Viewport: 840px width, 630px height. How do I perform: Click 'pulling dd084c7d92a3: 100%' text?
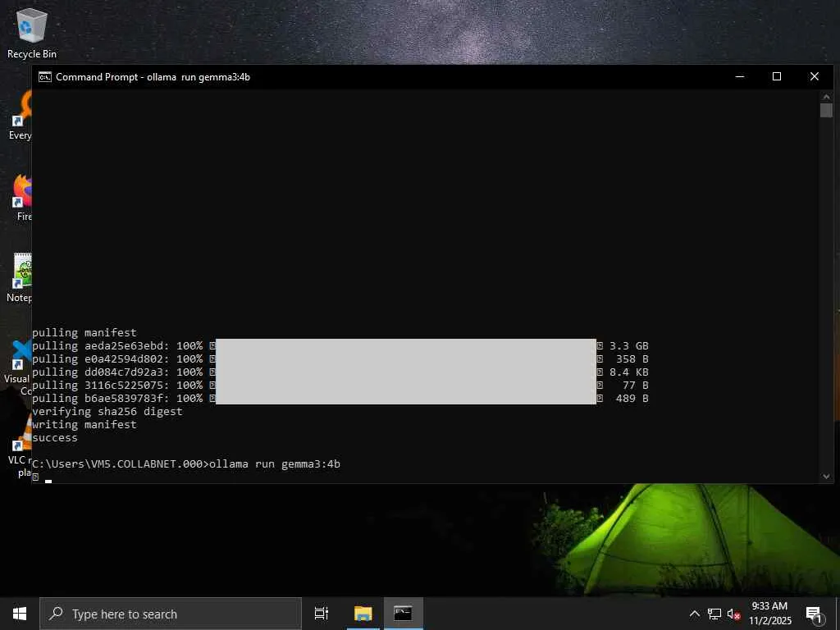117,372
